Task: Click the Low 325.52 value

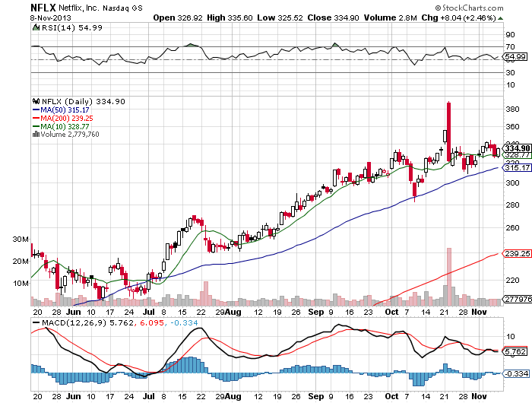Action: tap(280, 17)
